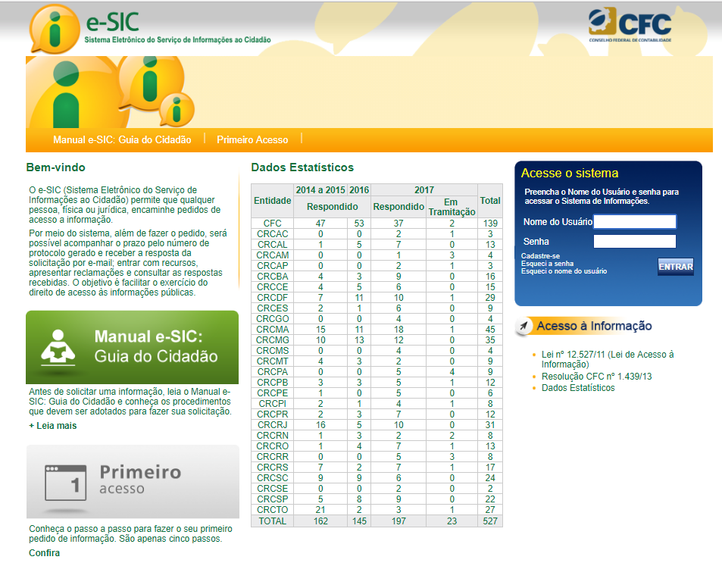Open Dados Estatísticos link in Acesso à Informação

[578, 388]
